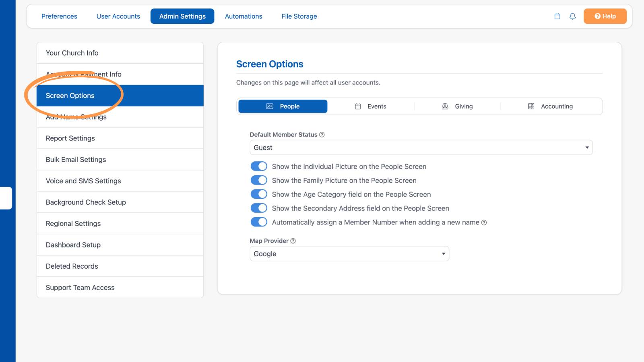644x362 pixels.
Task: Open the calendar icon in top bar
Action: pyautogui.click(x=557, y=16)
